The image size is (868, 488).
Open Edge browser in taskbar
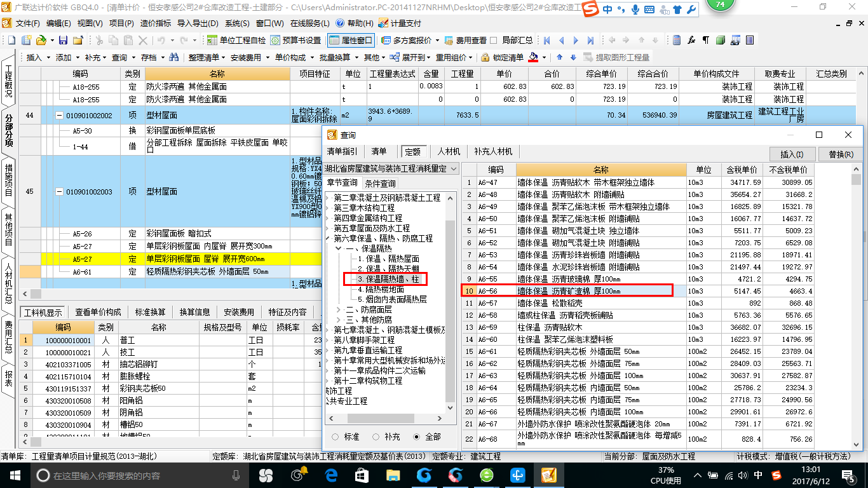(330, 475)
